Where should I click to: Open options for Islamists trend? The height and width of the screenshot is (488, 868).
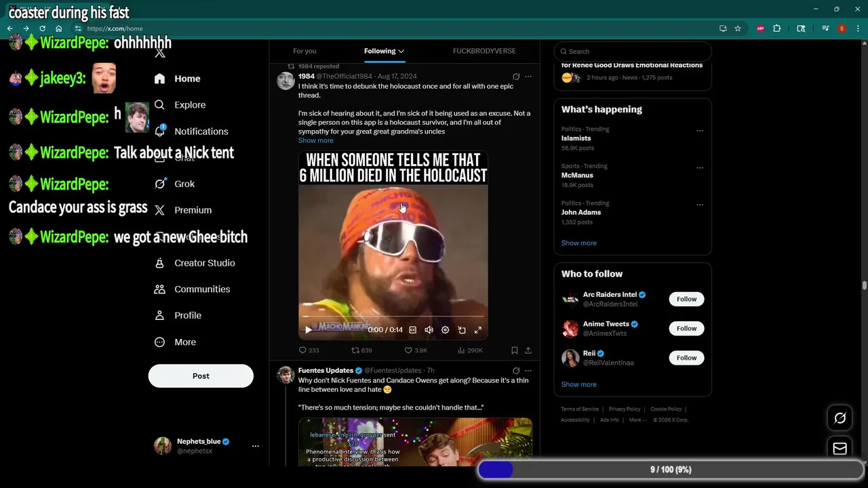pos(700,131)
